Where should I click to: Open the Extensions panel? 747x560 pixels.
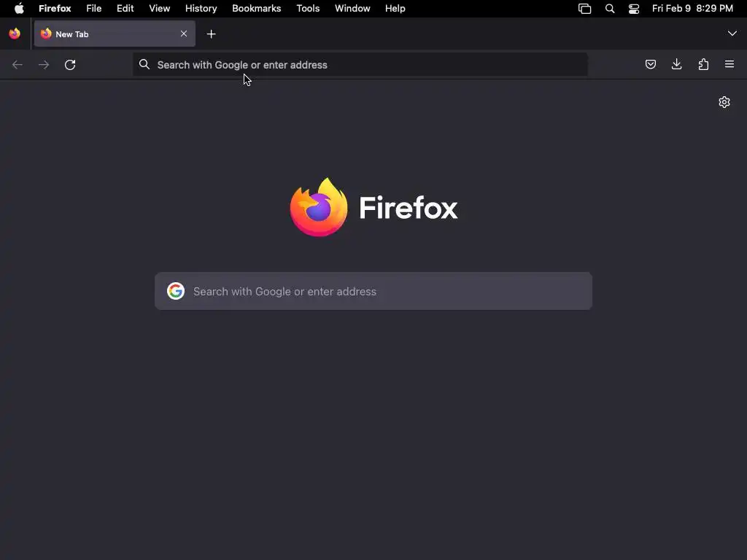point(703,64)
